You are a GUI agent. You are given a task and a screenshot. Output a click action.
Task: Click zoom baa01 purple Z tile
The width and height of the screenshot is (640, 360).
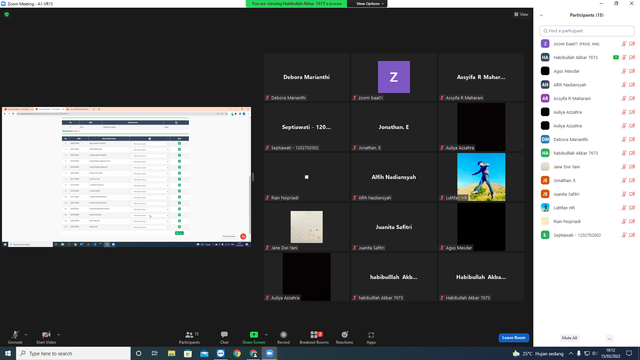tap(394, 77)
